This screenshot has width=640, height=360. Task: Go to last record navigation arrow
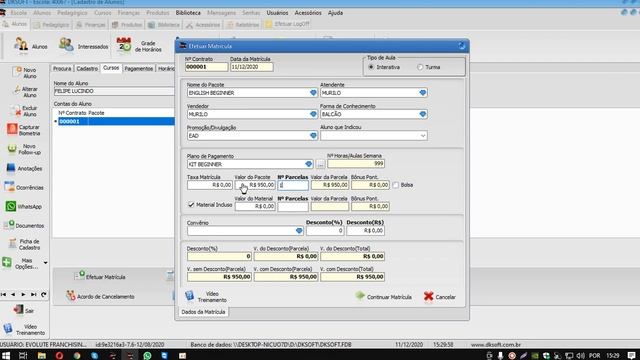[33, 294]
